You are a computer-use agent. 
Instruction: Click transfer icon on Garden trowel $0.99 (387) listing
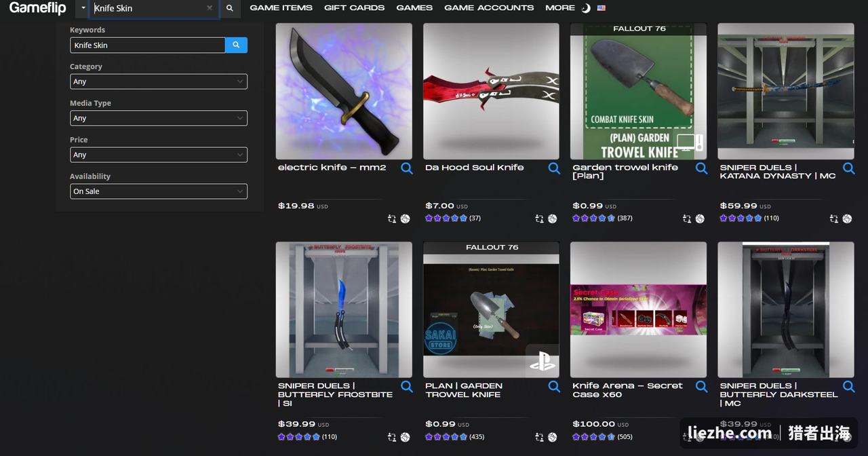[x=686, y=218]
